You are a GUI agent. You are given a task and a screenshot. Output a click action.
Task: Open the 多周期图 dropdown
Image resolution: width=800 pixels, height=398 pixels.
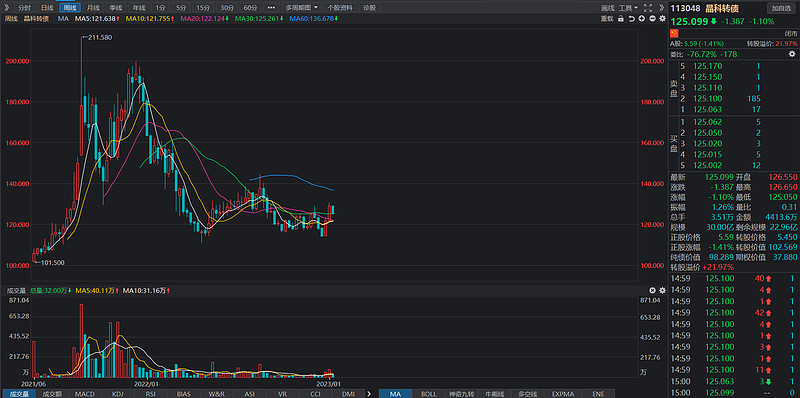302,8
